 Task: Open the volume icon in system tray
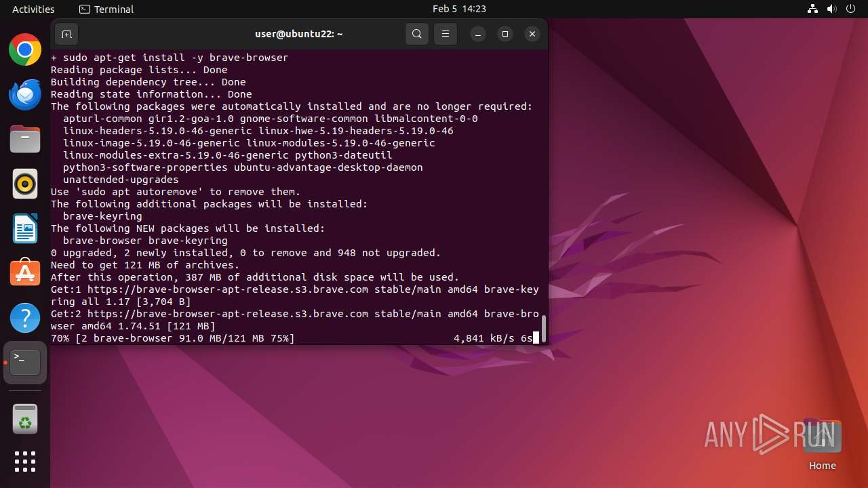click(832, 9)
